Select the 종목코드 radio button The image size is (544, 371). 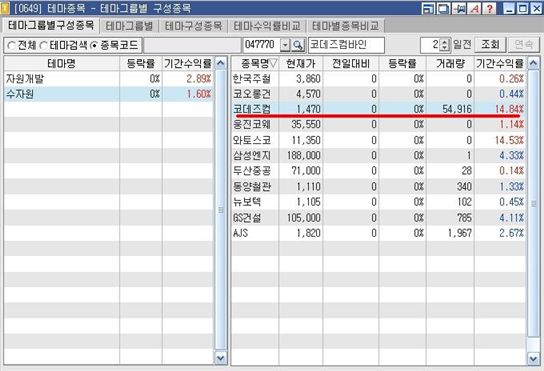pyautogui.click(x=94, y=45)
